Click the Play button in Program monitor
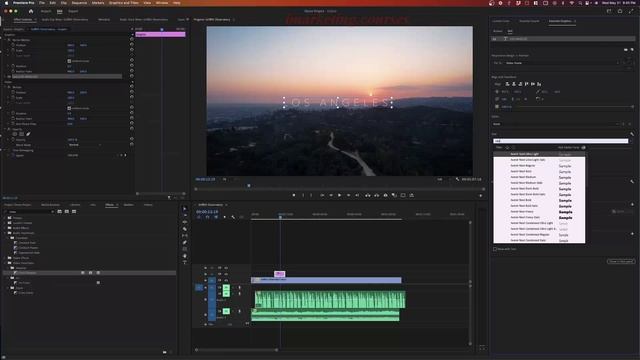This screenshot has height=360, width=640. [x=339, y=196]
